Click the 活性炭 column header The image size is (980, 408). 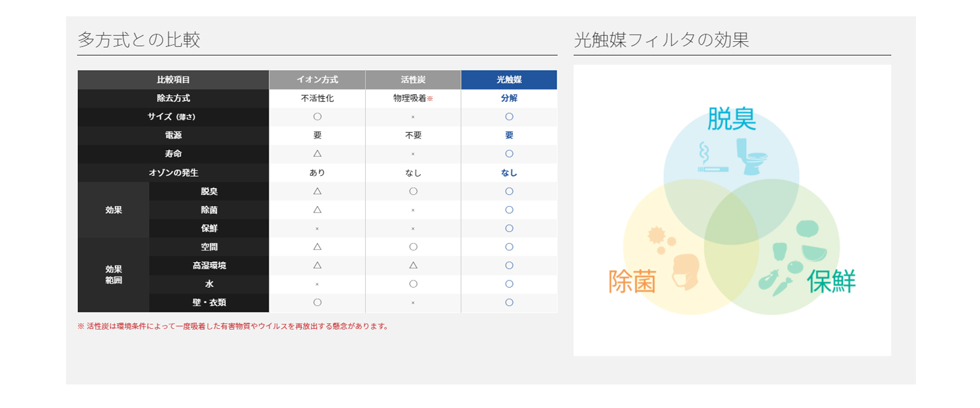click(x=413, y=80)
